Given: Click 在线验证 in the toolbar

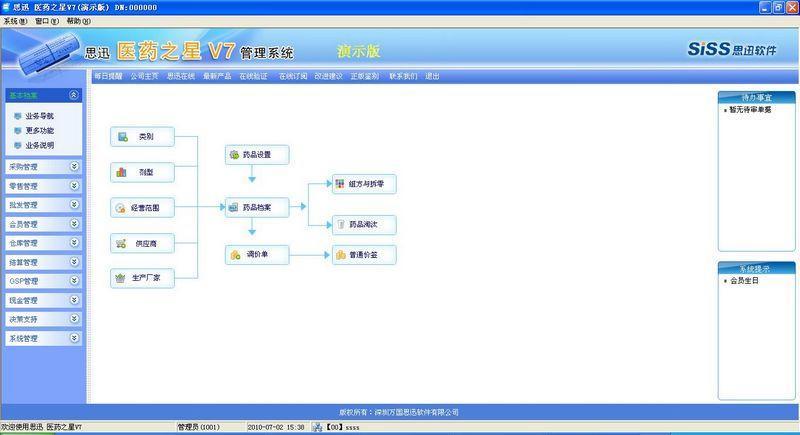Looking at the screenshot, I should pos(254,76).
